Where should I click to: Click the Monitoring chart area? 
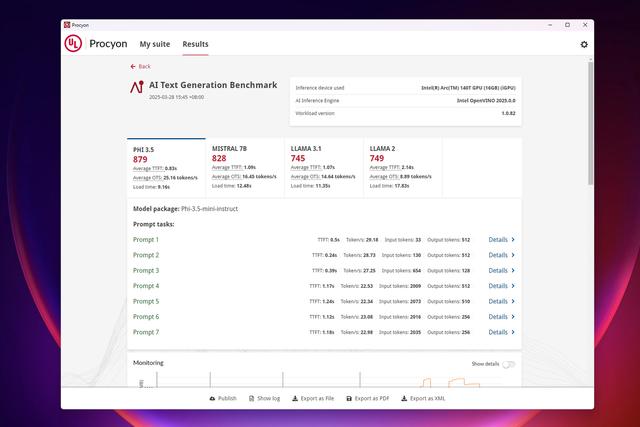324,380
